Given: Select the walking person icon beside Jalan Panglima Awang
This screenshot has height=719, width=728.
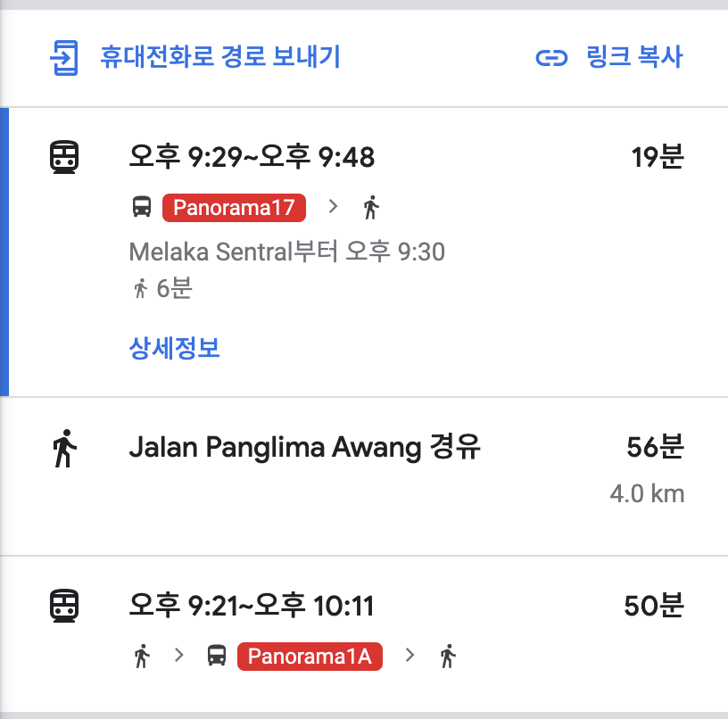Looking at the screenshot, I should pos(66,447).
